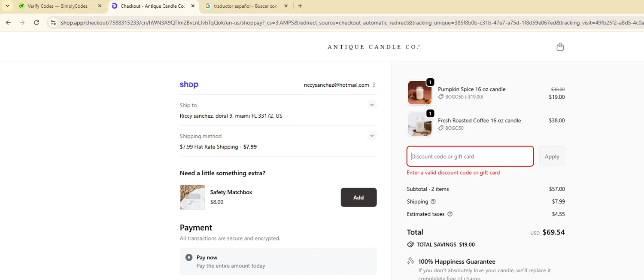This screenshot has width=644, height=280.
Task: Add the Safety Matchbox to order
Action: tap(358, 197)
